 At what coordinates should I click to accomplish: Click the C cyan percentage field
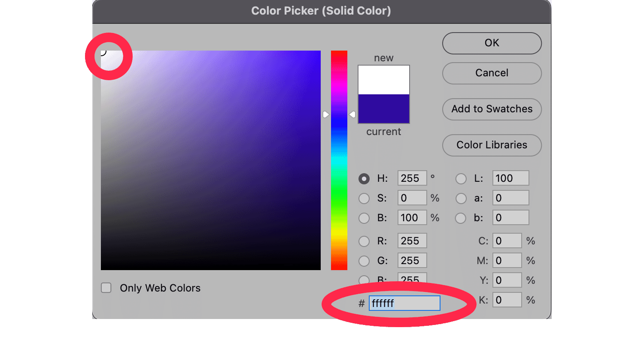507,241
